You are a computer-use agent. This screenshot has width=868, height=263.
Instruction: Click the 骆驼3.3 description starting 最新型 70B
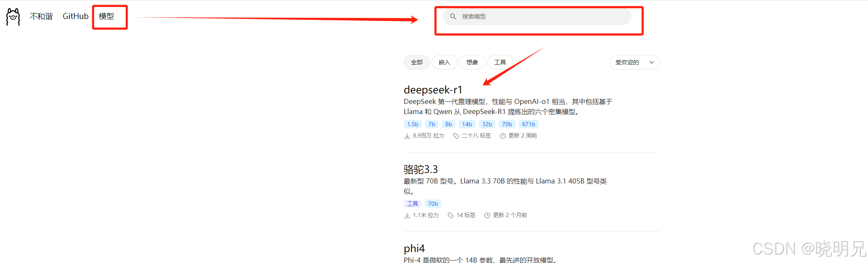click(x=505, y=186)
